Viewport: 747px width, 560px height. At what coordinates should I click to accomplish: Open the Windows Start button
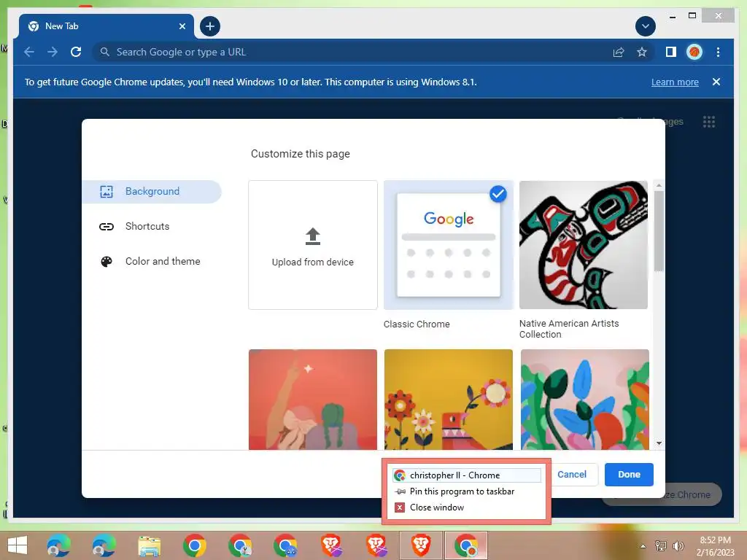(18, 545)
